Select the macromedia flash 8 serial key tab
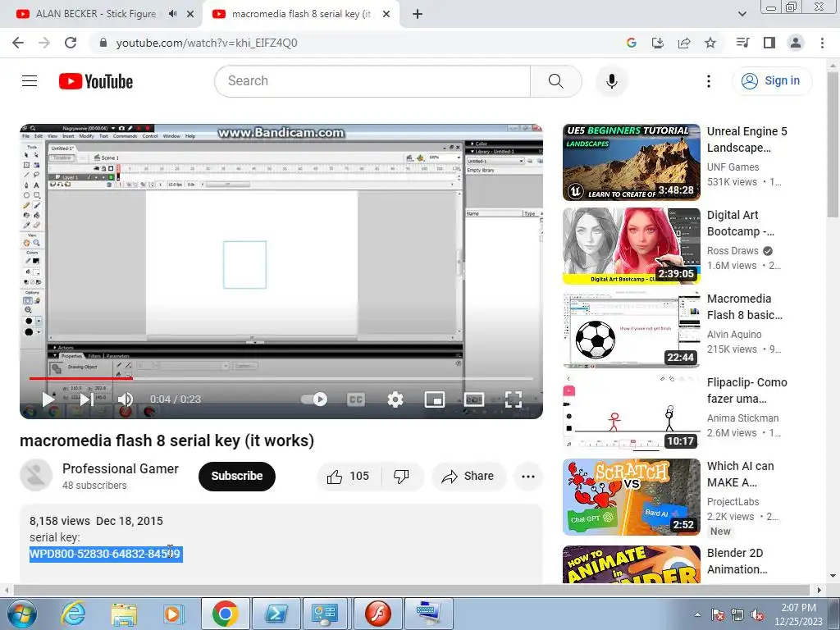The height and width of the screenshot is (630, 840). 300,14
